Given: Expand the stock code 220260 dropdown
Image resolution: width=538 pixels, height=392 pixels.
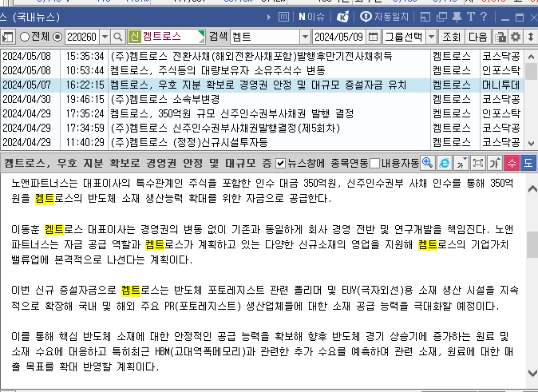Looking at the screenshot, I should (105, 37).
